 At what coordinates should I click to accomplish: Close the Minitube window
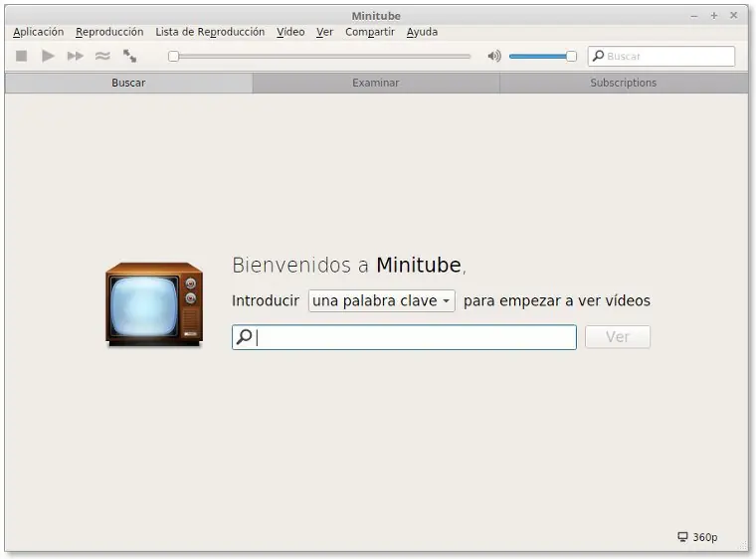734,16
